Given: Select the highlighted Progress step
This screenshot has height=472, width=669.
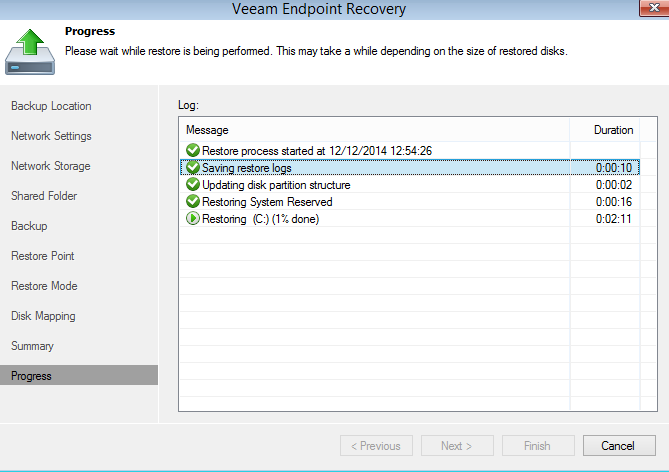Looking at the screenshot, I should point(79,376).
